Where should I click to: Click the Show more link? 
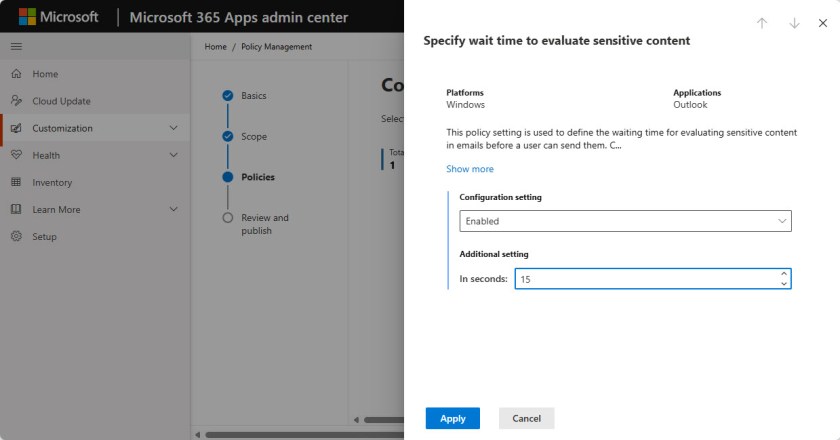[470, 169]
